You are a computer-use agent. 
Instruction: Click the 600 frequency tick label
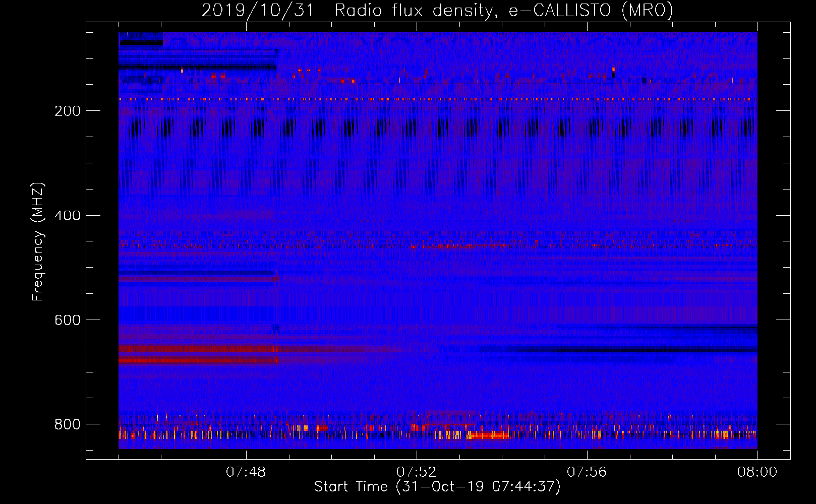[x=68, y=321]
